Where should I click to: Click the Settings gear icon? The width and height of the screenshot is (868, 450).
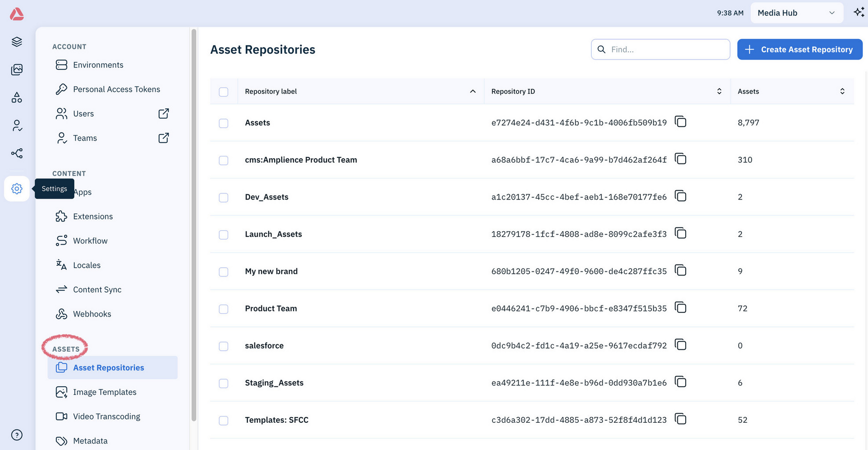17,189
